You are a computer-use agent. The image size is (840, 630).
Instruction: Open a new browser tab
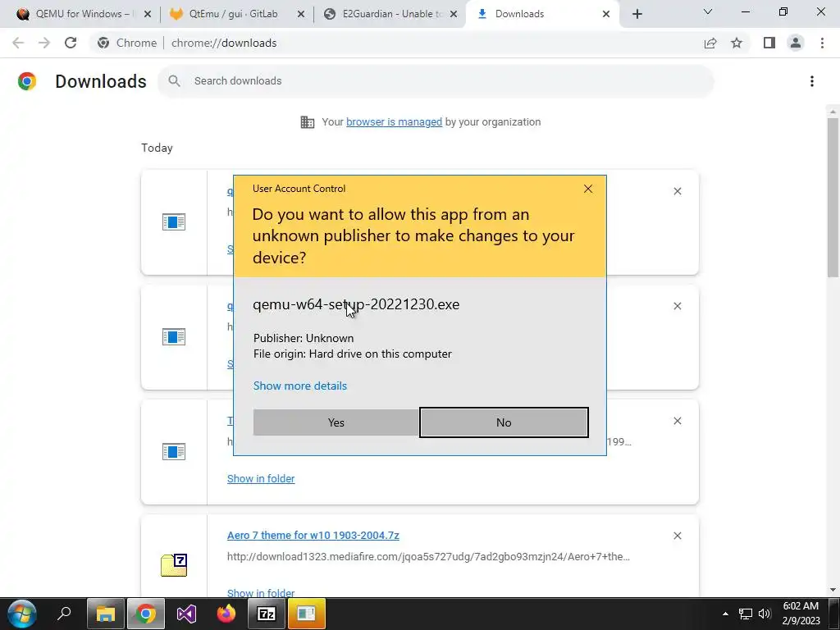tap(637, 14)
